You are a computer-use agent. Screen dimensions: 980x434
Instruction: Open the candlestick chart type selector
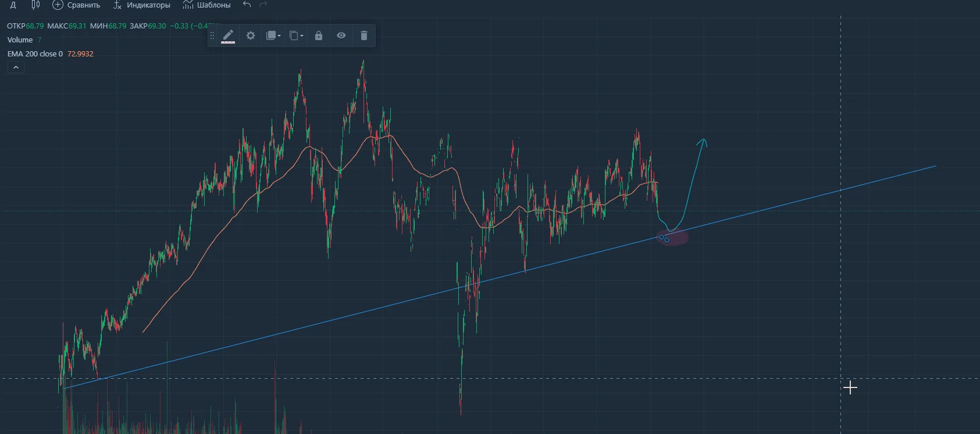pyautogui.click(x=35, y=5)
